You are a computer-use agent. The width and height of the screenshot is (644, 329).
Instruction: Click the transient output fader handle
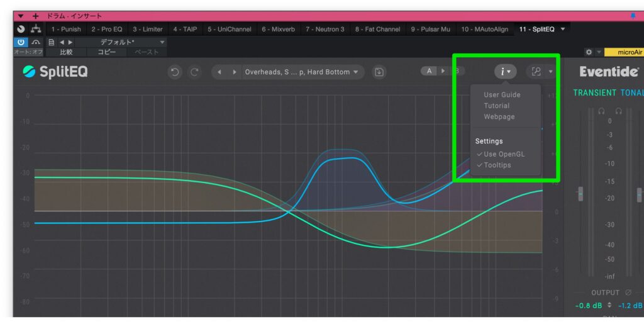click(580, 194)
